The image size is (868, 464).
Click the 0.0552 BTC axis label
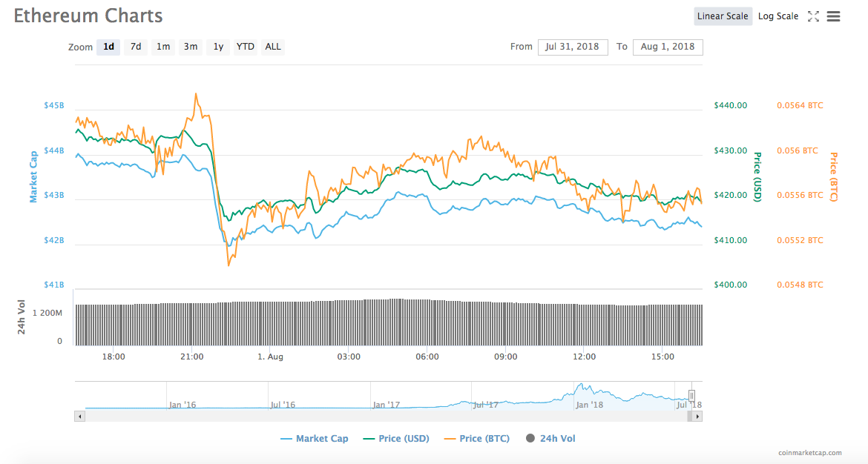coord(800,241)
